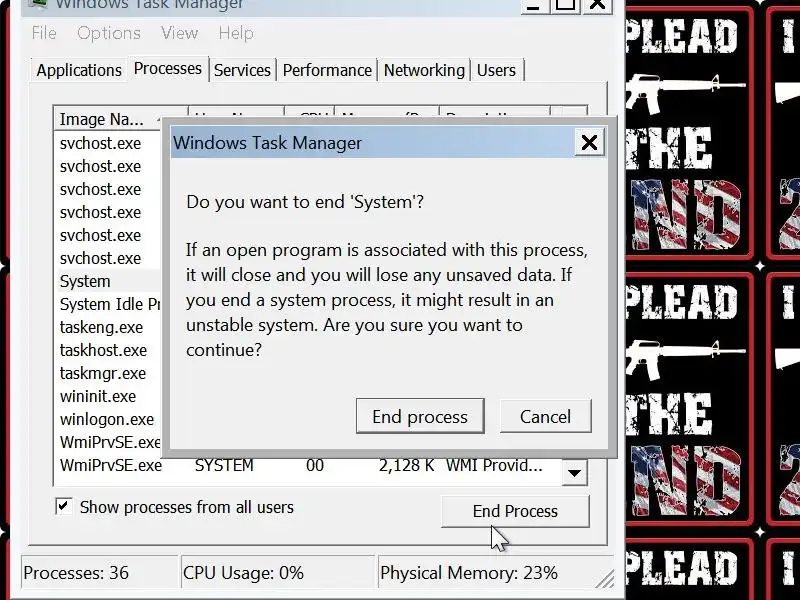This screenshot has height=600, width=800.
Task: Select winlogon.exe in process list
Action: [107, 419]
